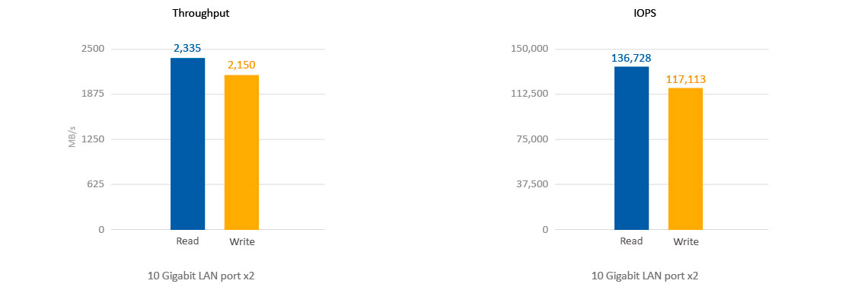Click the 75,000 axis tick label

tap(531, 139)
